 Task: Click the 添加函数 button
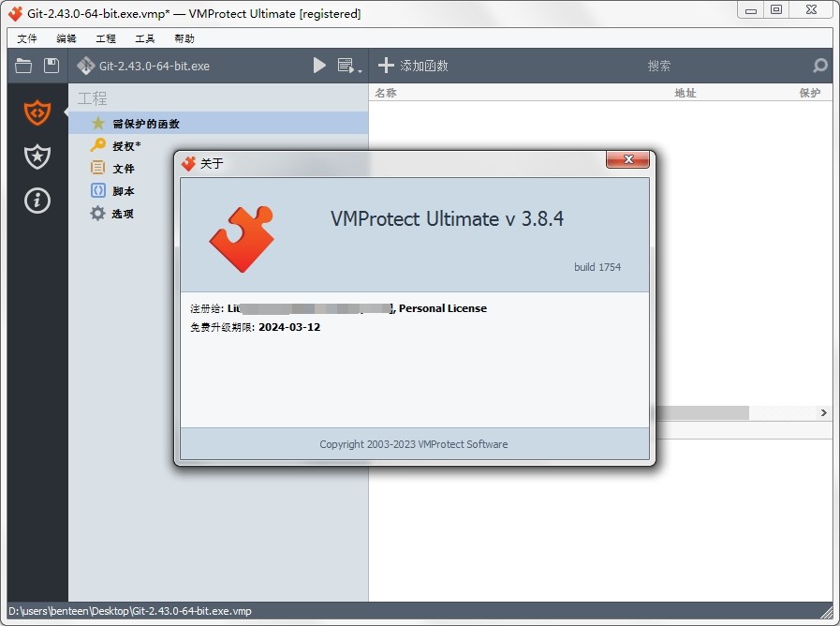tap(413, 66)
